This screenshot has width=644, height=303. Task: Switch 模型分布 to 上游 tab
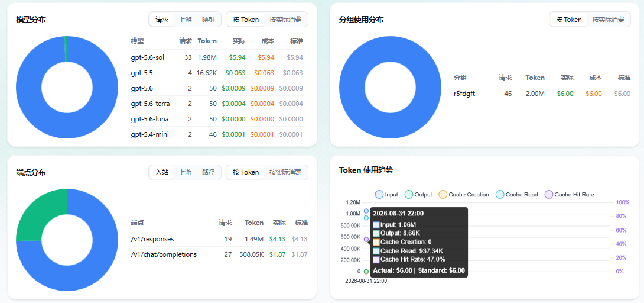[x=186, y=20]
